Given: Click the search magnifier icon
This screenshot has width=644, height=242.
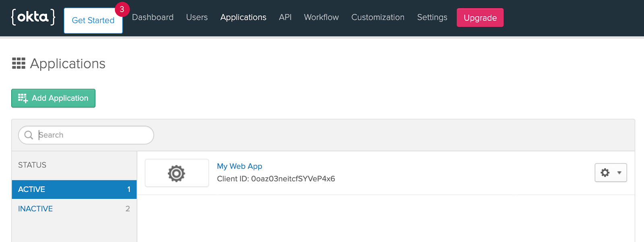Looking at the screenshot, I should click(29, 135).
